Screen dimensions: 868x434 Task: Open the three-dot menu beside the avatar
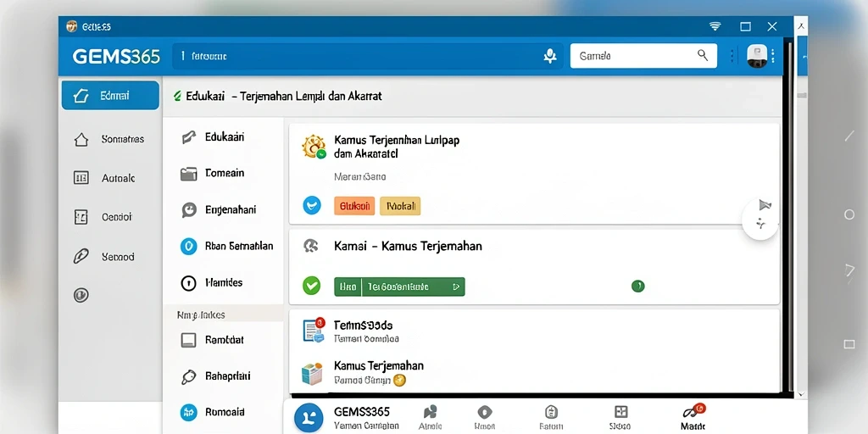773,56
